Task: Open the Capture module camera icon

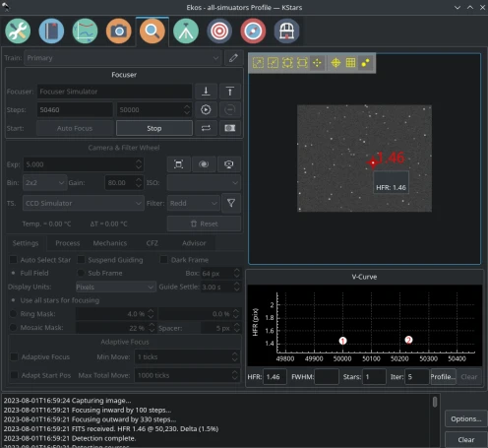Action: point(119,32)
